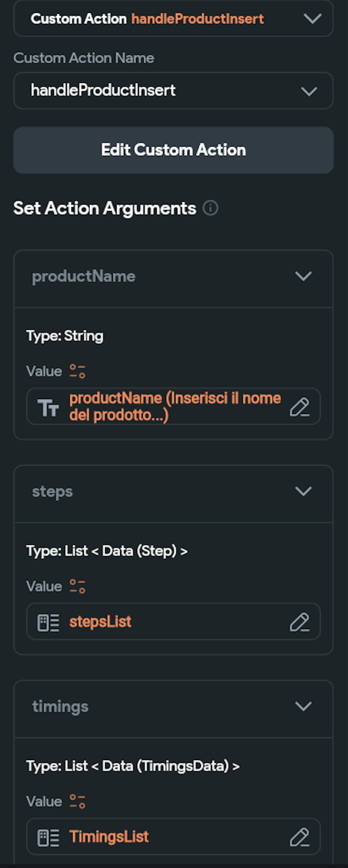Collapse the productName argument section
Viewport: 348px width, 868px height.
303,276
